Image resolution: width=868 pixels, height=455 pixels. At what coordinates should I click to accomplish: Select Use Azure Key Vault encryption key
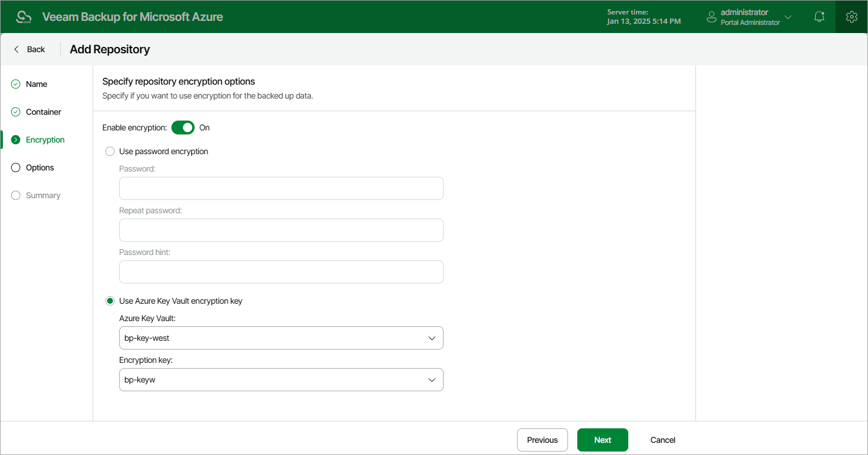[110, 300]
